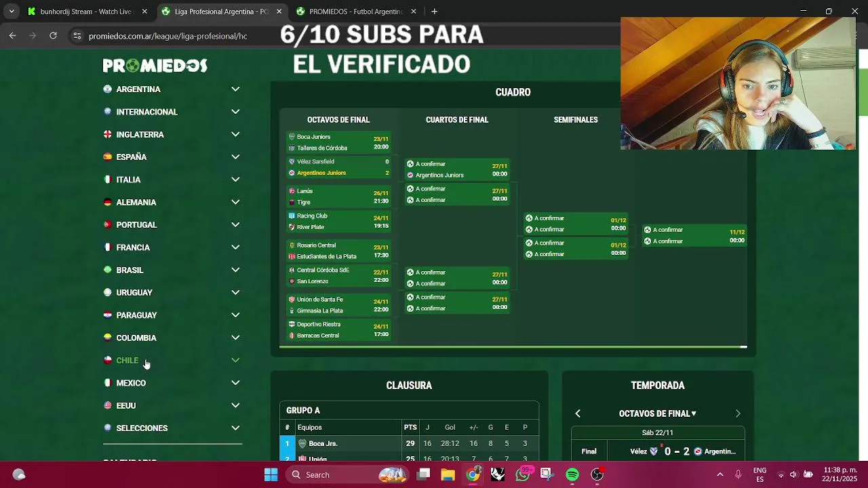Click the EEUU flag icon
The height and width of the screenshot is (488, 868).
pos(107,405)
